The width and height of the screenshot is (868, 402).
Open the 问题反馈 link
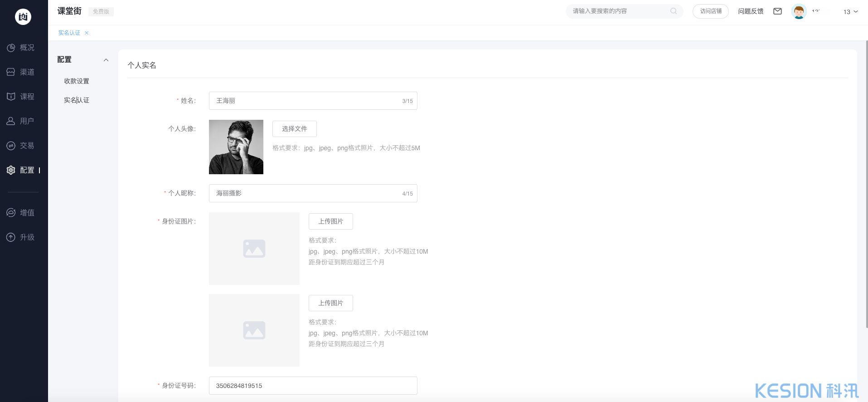click(751, 11)
